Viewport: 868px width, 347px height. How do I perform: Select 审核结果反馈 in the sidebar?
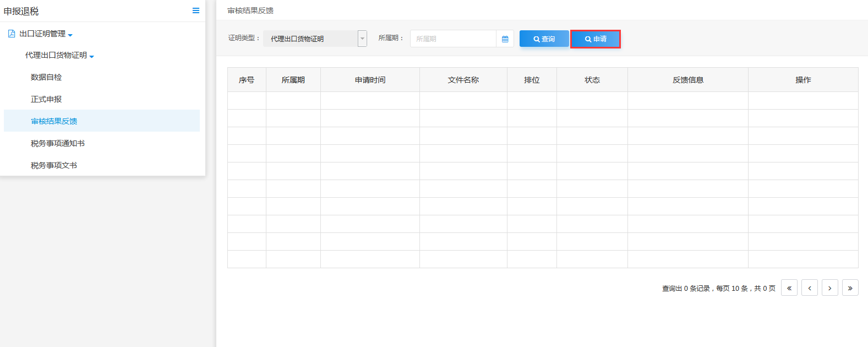[54, 121]
